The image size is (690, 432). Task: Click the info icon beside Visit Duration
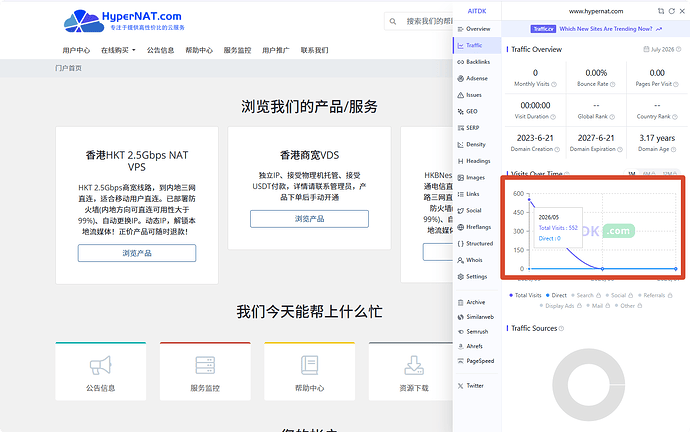point(553,117)
